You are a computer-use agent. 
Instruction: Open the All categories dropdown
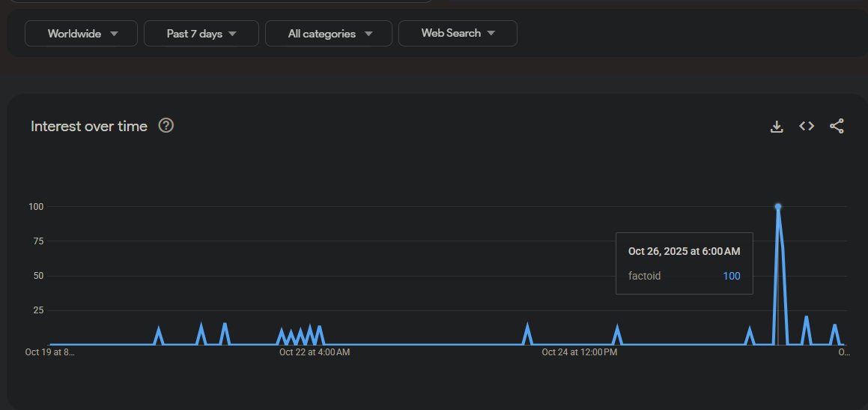(329, 33)
